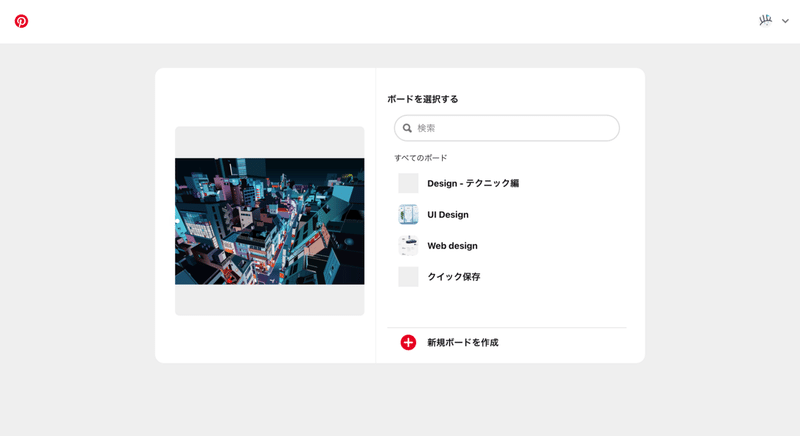
Task: Click the UI Design board thumbnail
Action: (x=408, y=215)
